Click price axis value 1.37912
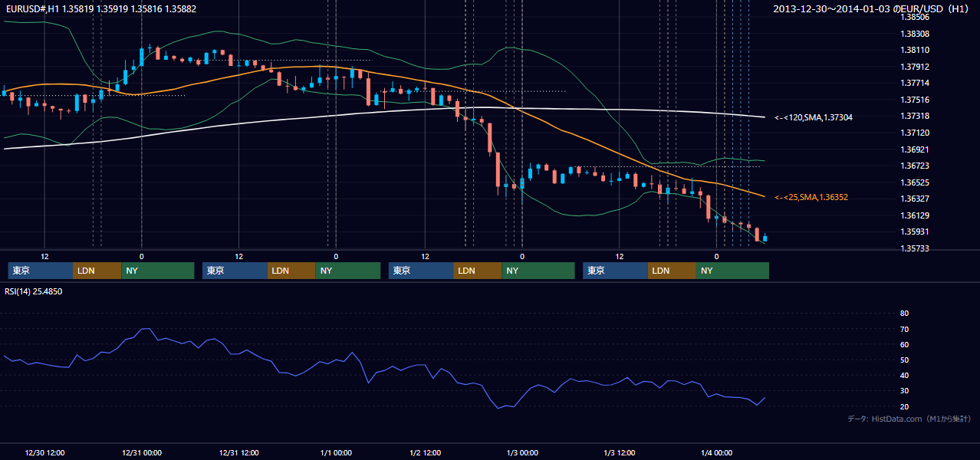Image resolution: width=980 pixels, height=460 pixels. [x=914, y=67]
